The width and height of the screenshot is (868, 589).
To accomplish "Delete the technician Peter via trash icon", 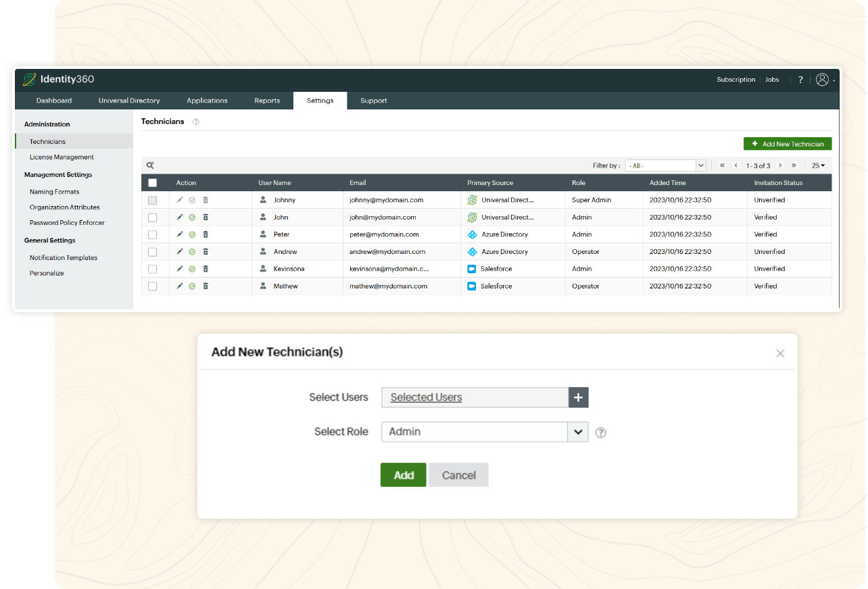I will tap(206, 234).
